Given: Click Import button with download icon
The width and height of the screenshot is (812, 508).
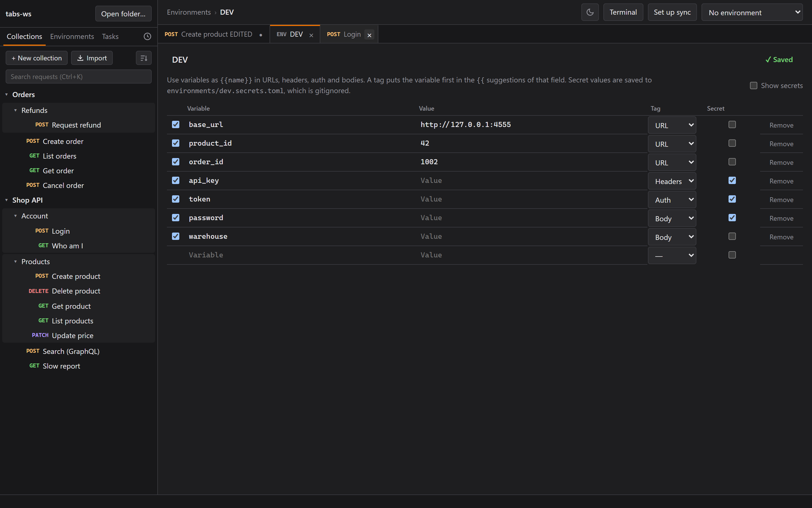Looking at the screenshot, I should tap(92, 58).
